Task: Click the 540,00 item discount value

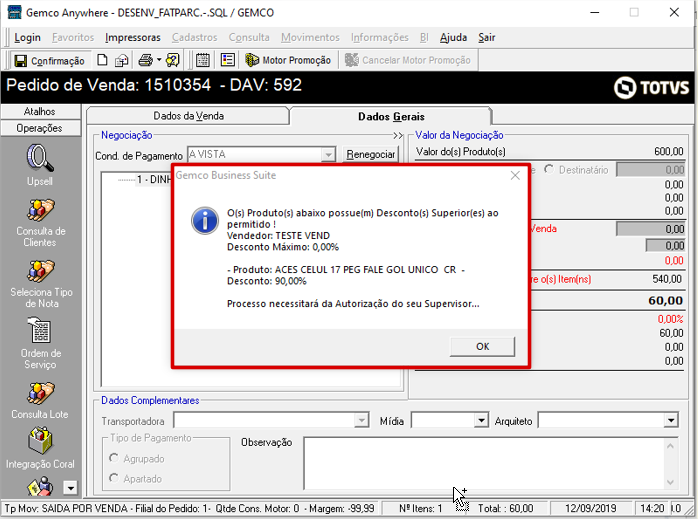Action: tap(667, 279)
